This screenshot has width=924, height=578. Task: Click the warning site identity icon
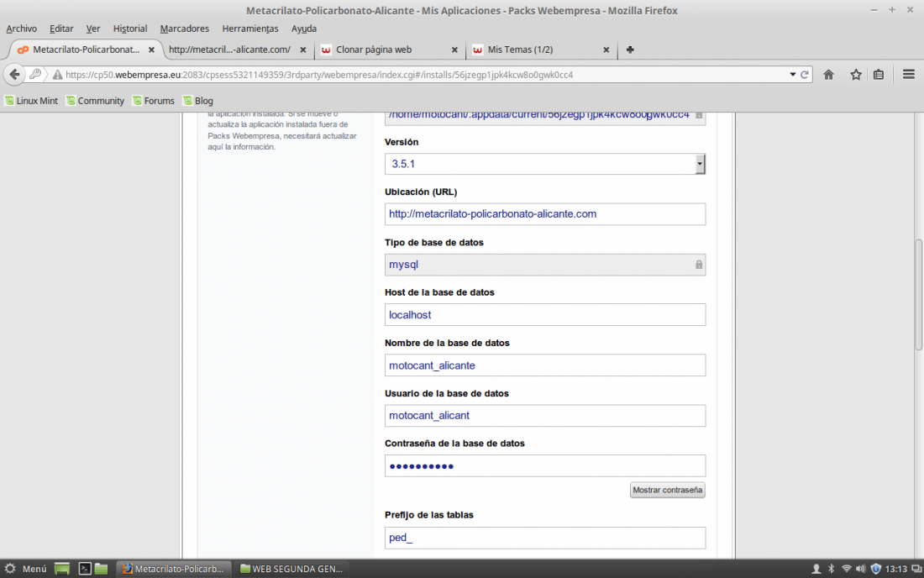(57, 75)
